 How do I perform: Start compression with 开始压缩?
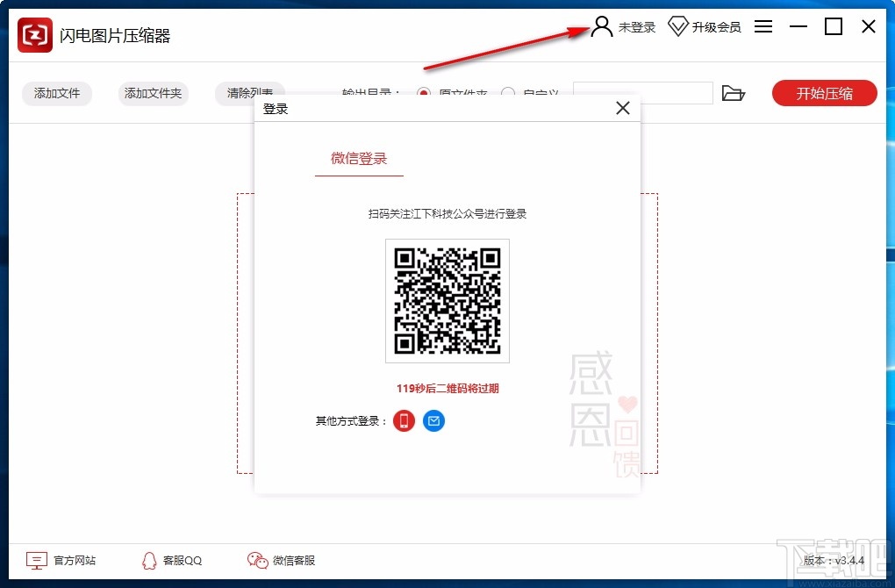coord(824,93)
